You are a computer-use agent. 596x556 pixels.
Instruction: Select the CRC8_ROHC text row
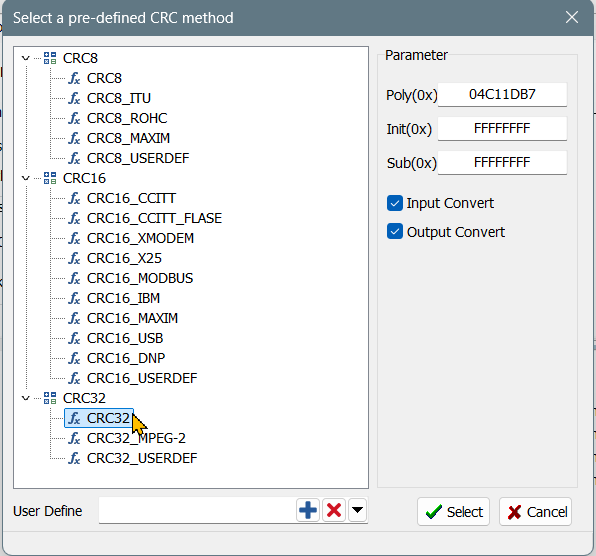click(127, 118)
